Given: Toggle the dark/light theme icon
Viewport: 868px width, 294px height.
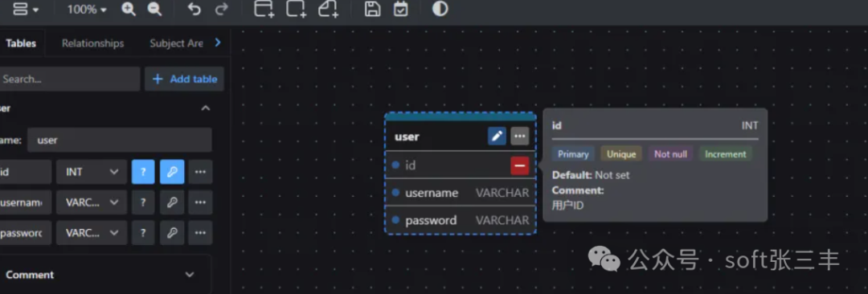Looking at the screenshot, I should (x=440, y=9).
